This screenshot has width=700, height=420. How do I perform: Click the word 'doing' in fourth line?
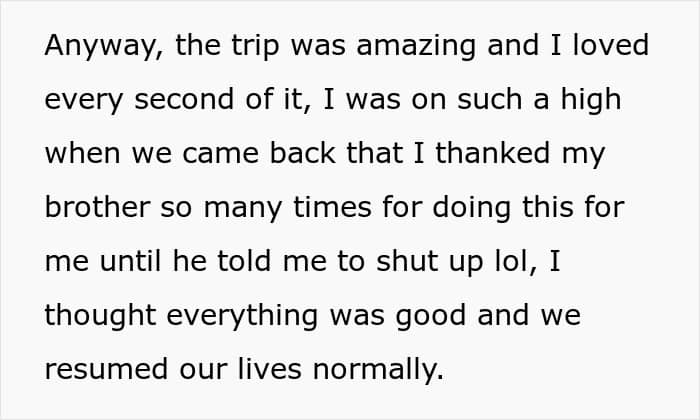tap(471, 208)
